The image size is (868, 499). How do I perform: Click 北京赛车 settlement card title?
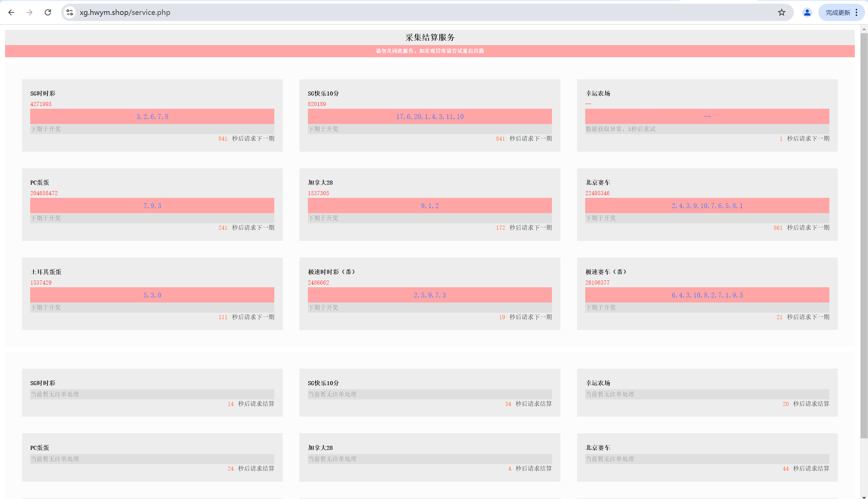pyautogui.click(x=598, y=448)
